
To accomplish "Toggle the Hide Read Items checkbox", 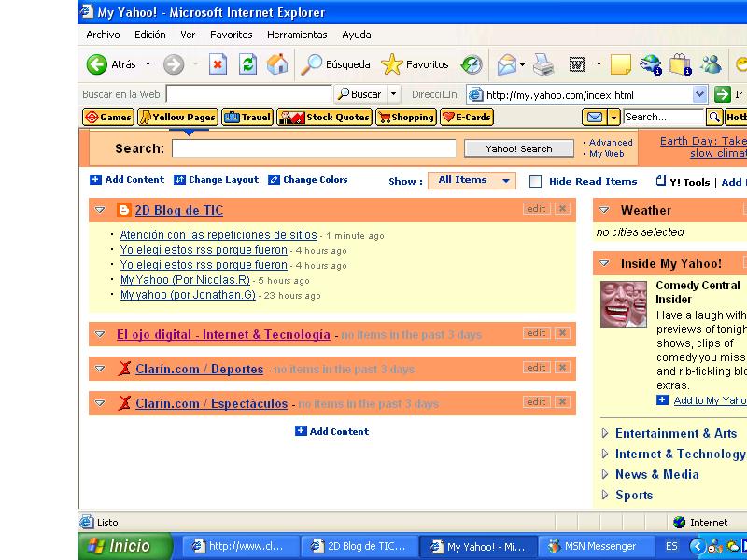I will tap(535, 181).
